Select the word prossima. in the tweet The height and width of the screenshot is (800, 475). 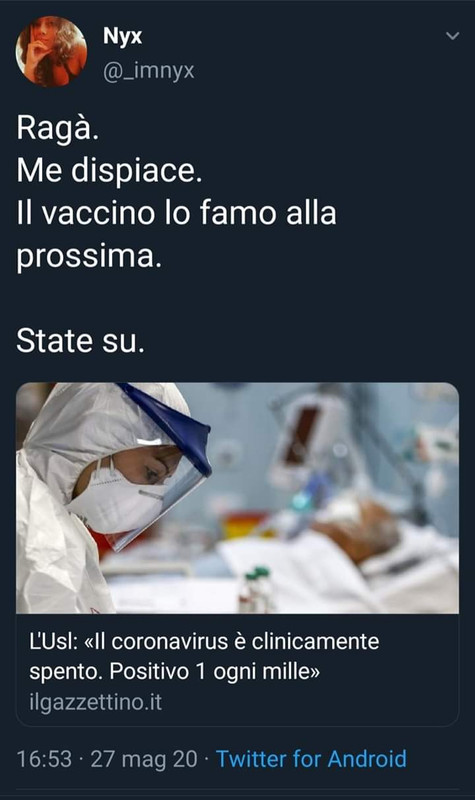(89, 257)
